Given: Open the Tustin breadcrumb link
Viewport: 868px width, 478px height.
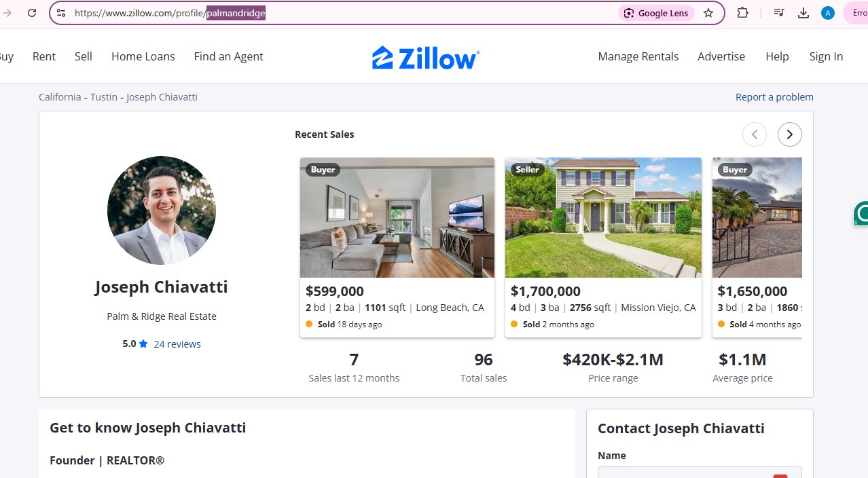Looking at the screenshot, I should (103, 96).
